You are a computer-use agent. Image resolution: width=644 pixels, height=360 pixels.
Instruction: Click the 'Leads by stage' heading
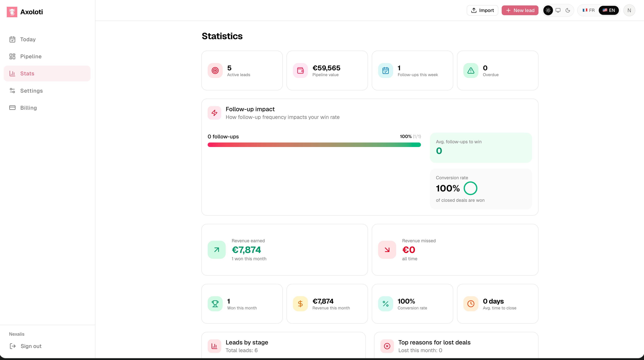click(x=247, y=342)
